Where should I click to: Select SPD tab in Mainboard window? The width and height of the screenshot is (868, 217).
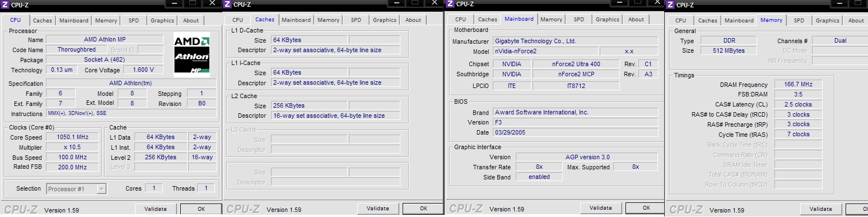pyautogui.click(x=579, y=20)
